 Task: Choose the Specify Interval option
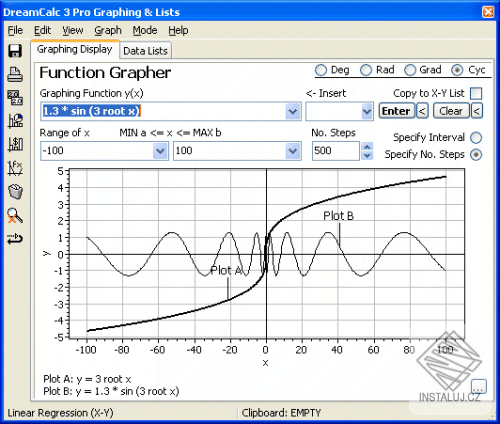point(476,138)
